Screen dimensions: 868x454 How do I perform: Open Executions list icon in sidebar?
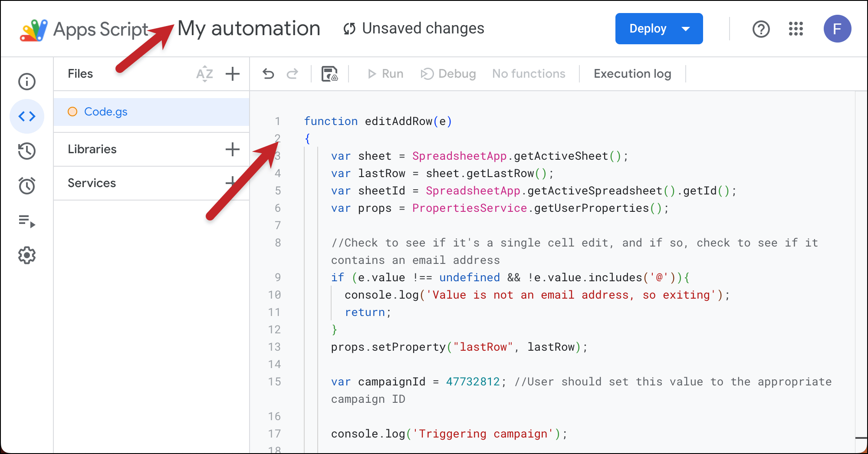click(x=27, y=221)
